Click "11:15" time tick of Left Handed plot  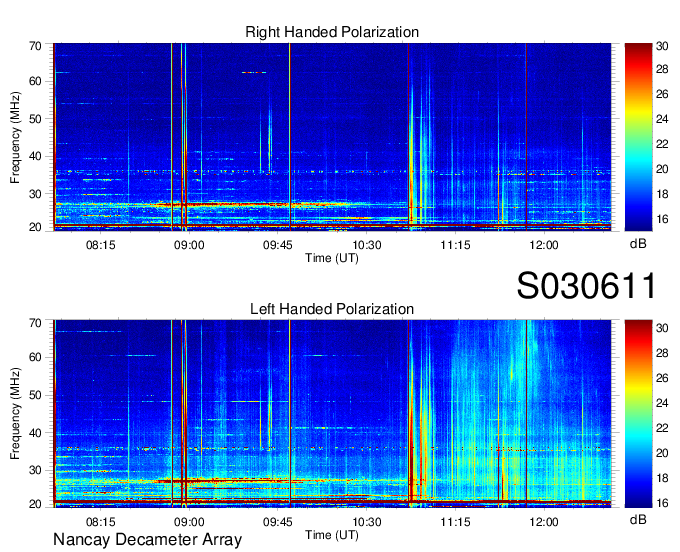(455, 522)
